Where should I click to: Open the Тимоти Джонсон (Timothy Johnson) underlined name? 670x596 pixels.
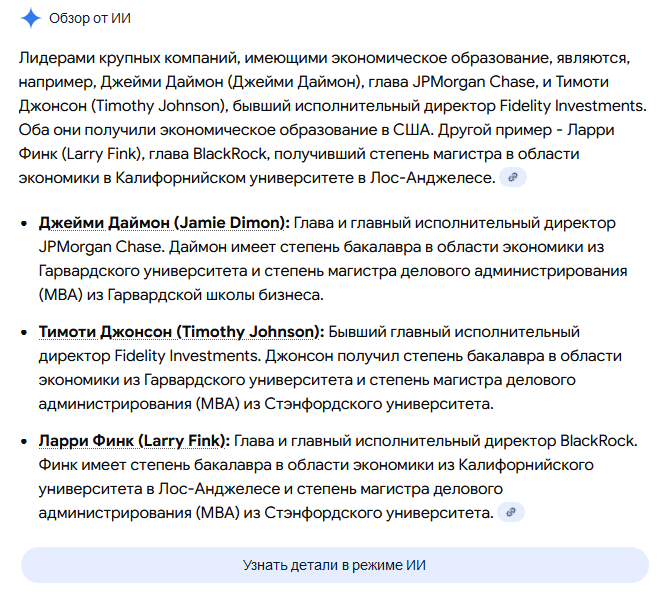tap(181, 331)
